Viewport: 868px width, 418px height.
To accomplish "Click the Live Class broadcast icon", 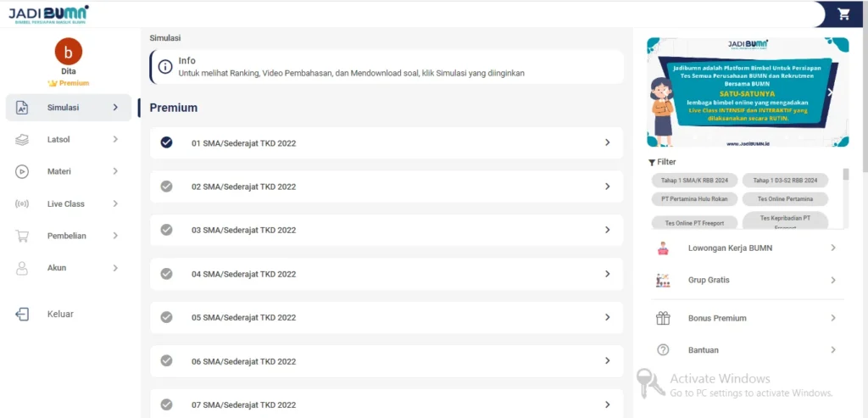I will pos(23,203).
